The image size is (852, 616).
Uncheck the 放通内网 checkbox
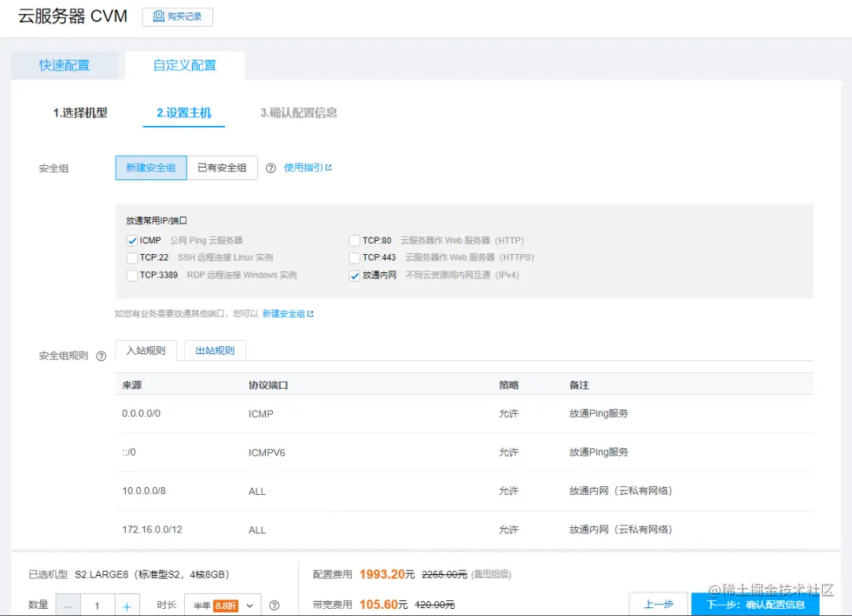(x=354, y=275)
